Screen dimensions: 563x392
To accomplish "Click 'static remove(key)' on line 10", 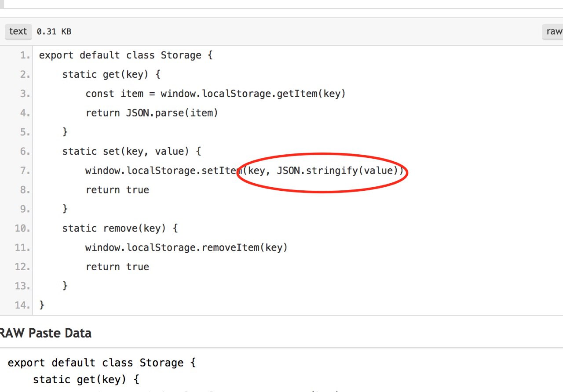I will tap(114, 229).
